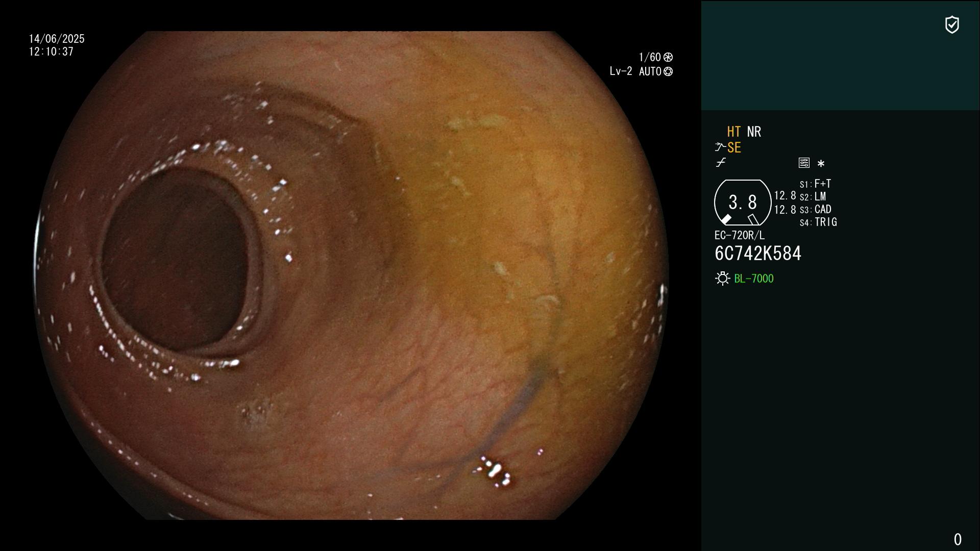Click the S1: F+T switch assignment
The height and width of the screenshot is (551, 980).
point(816,184)
